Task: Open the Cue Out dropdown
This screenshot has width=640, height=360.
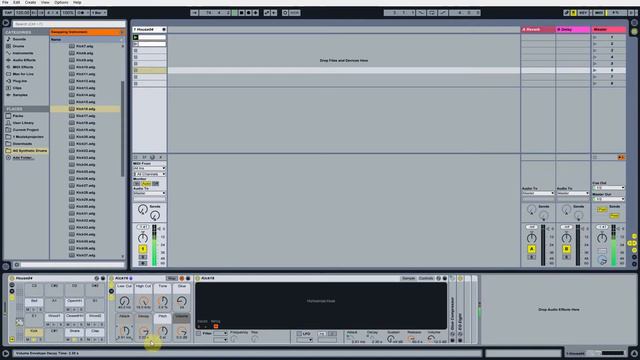Action: coord(609,188)
